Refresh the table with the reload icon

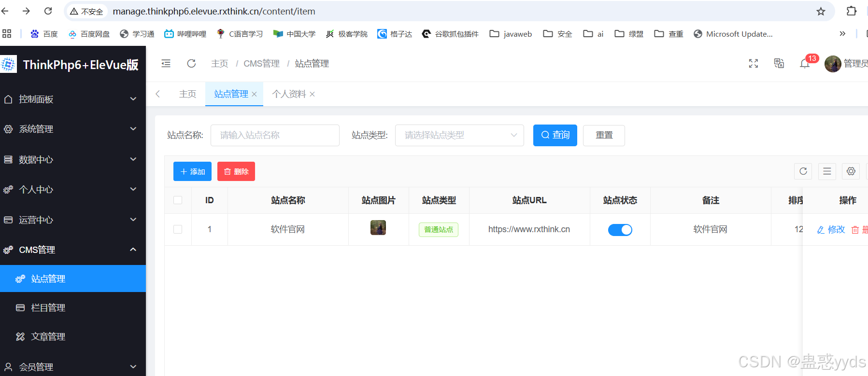[x=803, y=171]
